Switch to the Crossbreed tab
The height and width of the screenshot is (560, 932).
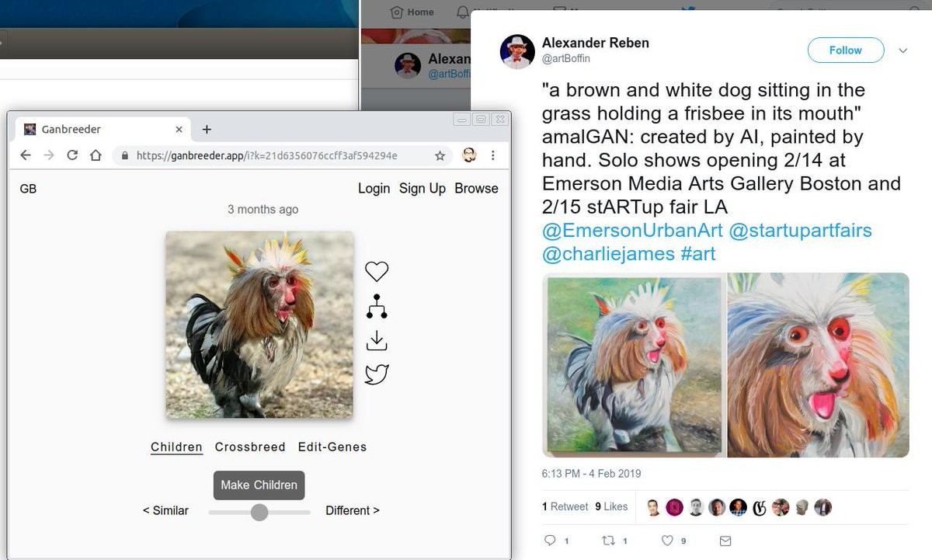(x=250, y=447)
